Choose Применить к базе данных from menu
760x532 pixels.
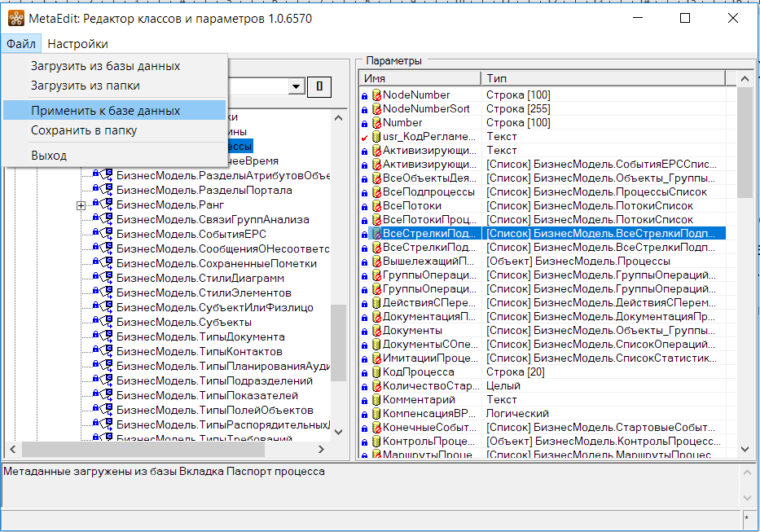(x=105, y=111)
